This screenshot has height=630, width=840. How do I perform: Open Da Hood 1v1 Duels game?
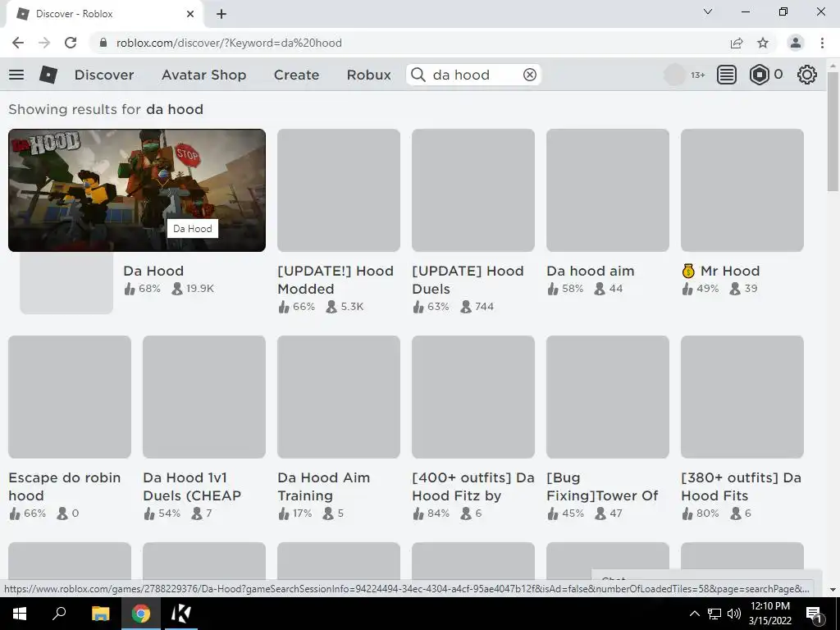192,486
